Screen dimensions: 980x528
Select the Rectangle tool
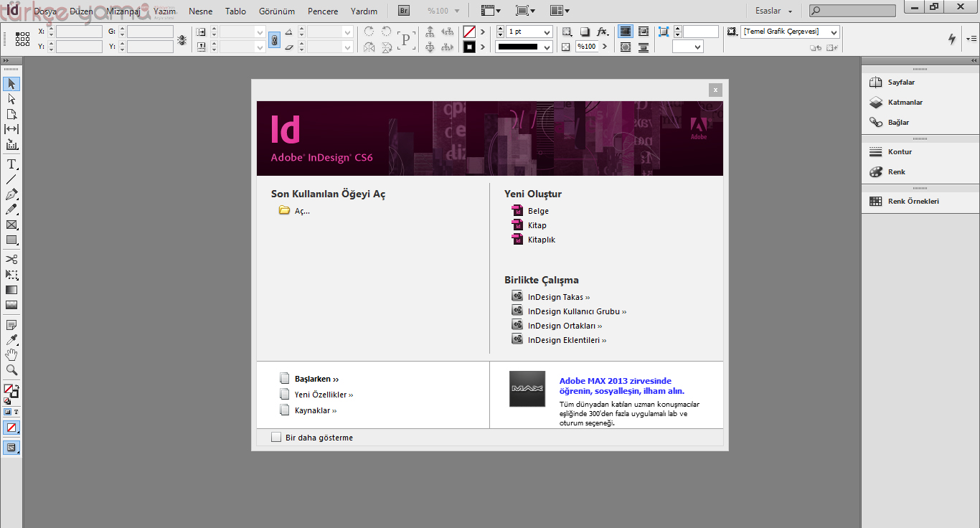pos(11,240)
